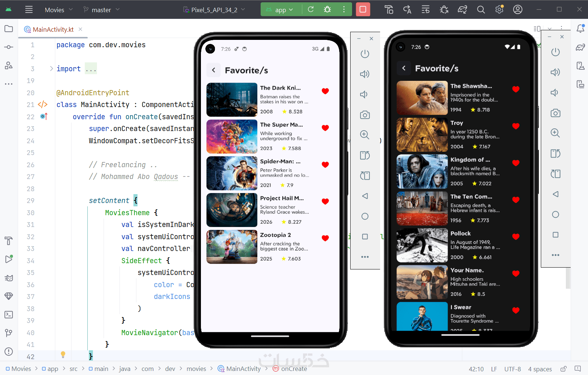The width and height of the screenshot is (588, 375).
Task: Unfavorite The Dark Knight heart
Action: coord(325,91)
